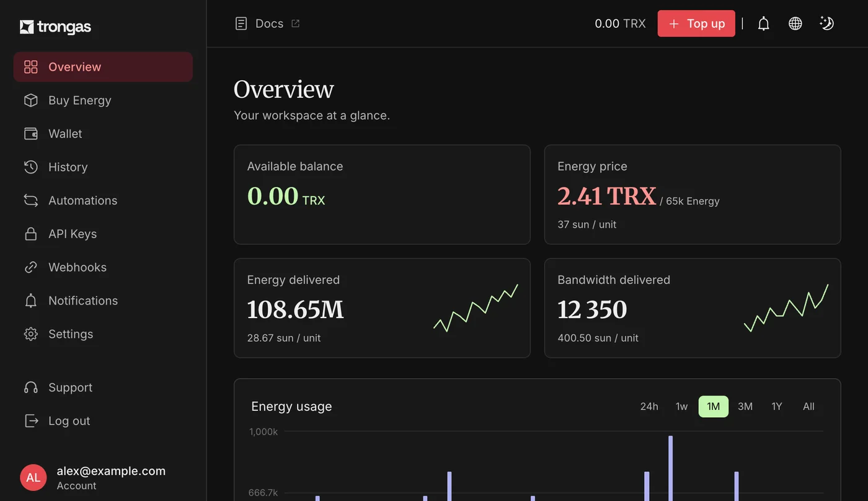Open the Automations menu item
Viewport: 868px width, 501px height.
tap(83, 200)
